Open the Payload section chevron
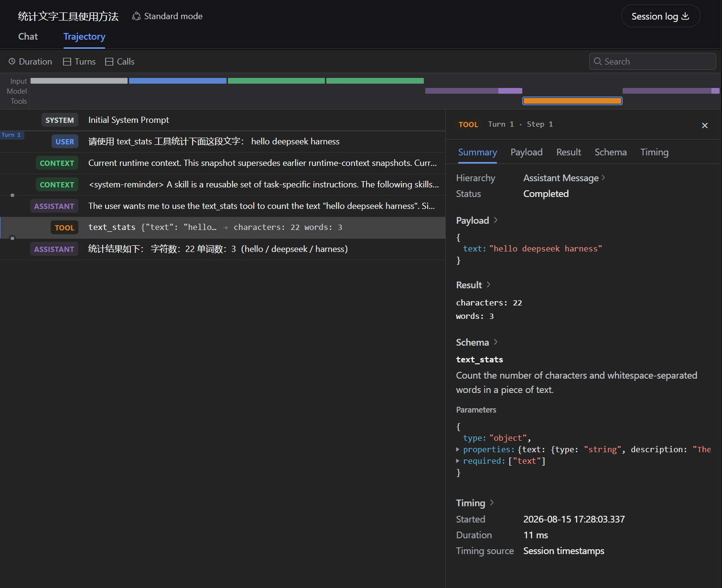The width and height of the screenshot is (722, 588). (496, 220)
